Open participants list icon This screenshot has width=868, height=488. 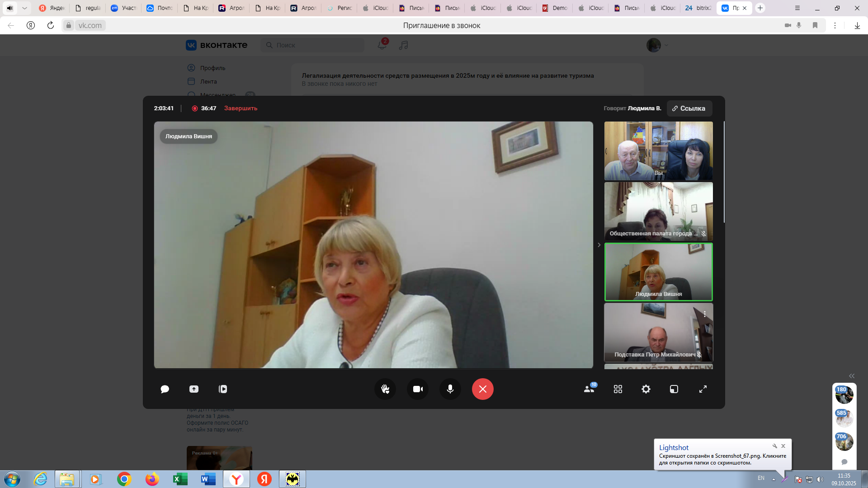point(589,389)
